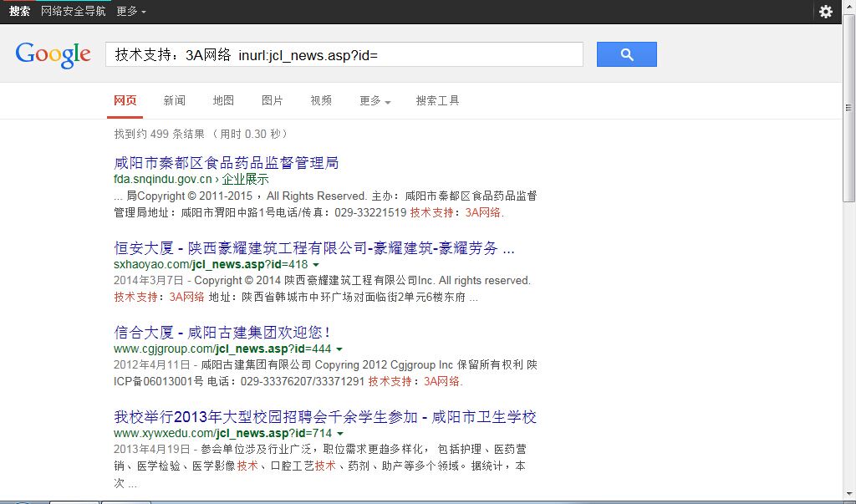Click the www.xywxedu.com/jcl_news.asp?id=714 URL text

pos(222,433)
